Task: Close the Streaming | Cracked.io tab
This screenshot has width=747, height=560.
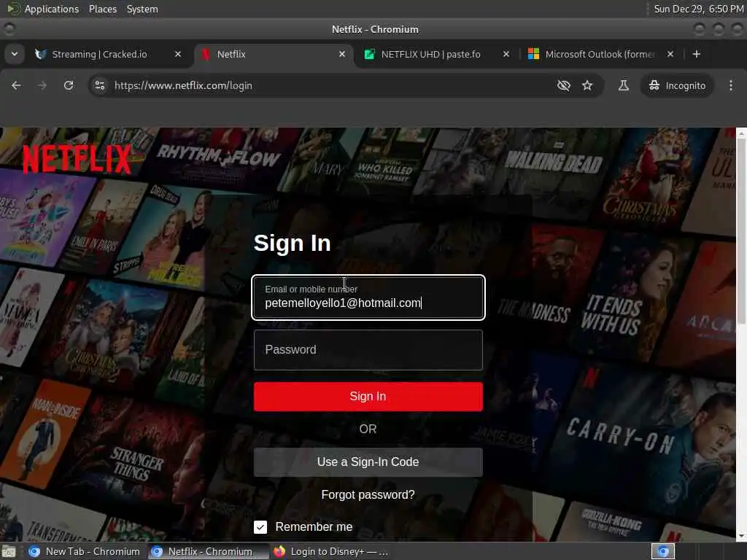Action: (178, 54)
